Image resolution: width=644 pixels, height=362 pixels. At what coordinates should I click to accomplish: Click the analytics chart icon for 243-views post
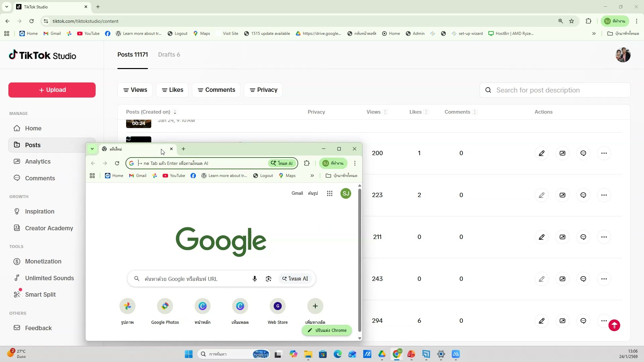(562, 279)
